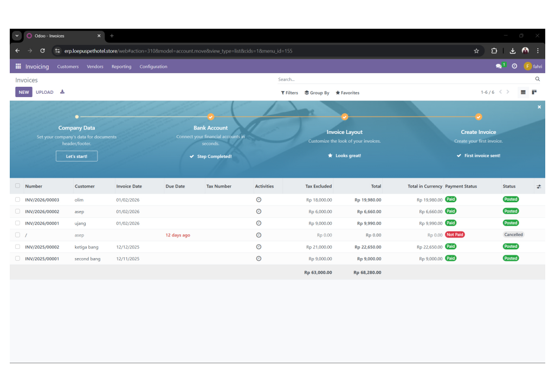Image resolution: width=555 pixels, height=392 pixels.
Task: Switch to list view icon
Action: 523,92
